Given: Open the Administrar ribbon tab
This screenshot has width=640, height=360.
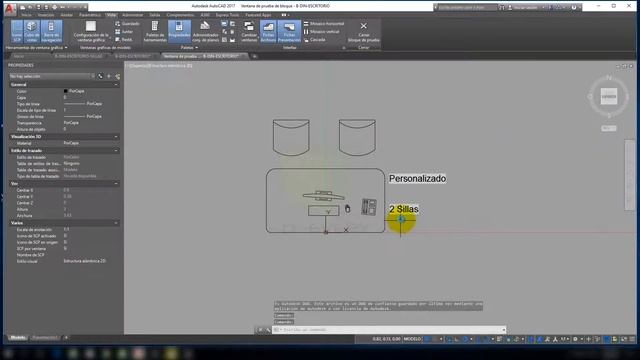Looking at the screenshot, I should coord(133,15).
